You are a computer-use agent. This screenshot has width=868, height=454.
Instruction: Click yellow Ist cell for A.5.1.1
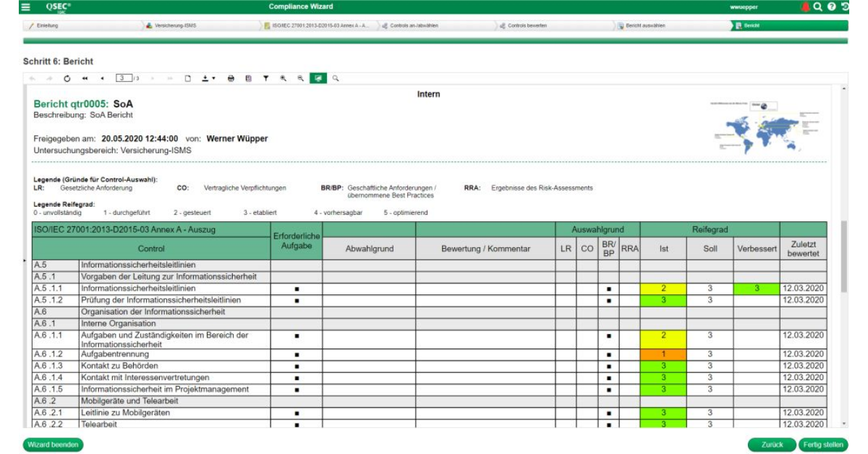pyautogui.click(x=663, y=288)
